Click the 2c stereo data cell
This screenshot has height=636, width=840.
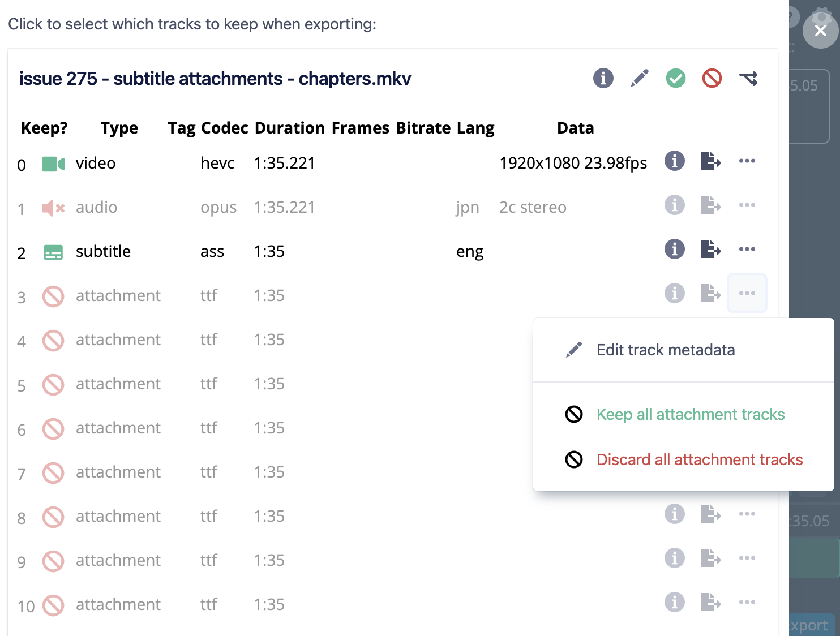click(533, 207)
